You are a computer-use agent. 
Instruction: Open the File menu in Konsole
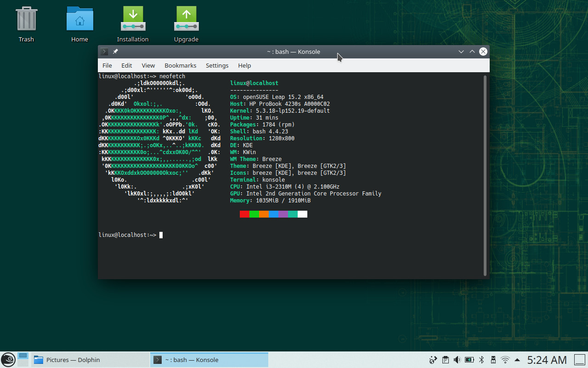tap(107, 65)
